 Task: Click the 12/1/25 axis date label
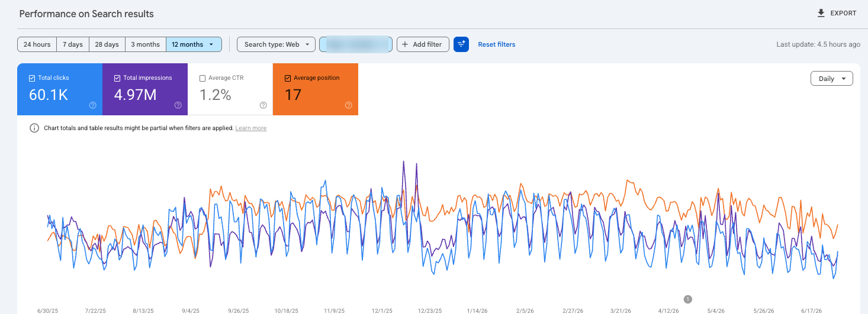[381, 310]
